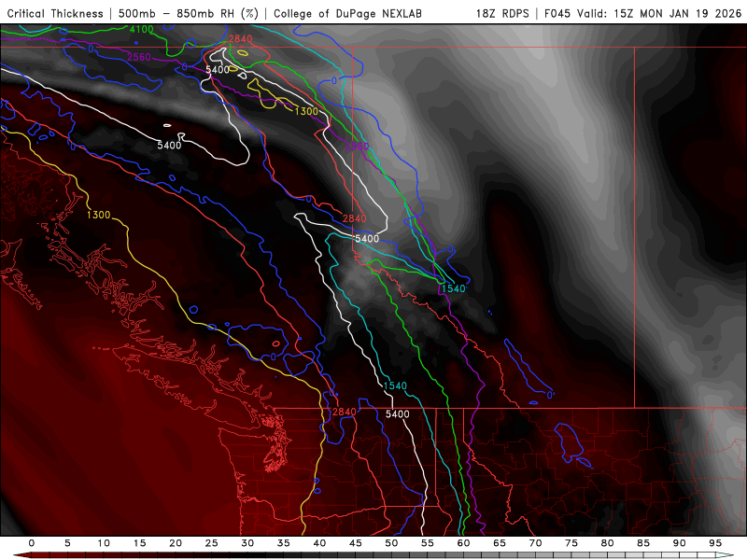Click the colorbar tick label "65"
The width and height of the screenshot is (747, 560).
tap(500, 543)
